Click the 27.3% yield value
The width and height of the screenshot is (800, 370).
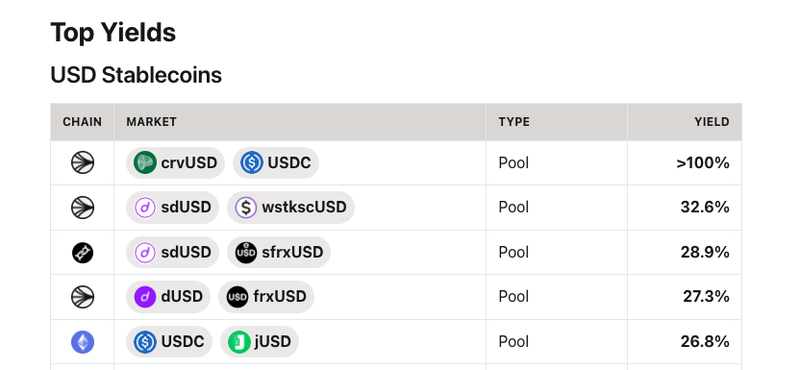click(x=706, y=297)
